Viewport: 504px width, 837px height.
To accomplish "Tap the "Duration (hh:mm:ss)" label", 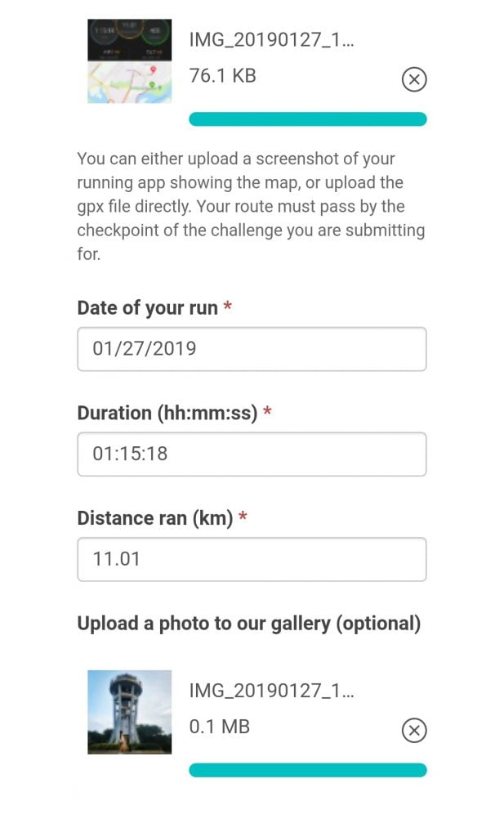I will 167,413.
